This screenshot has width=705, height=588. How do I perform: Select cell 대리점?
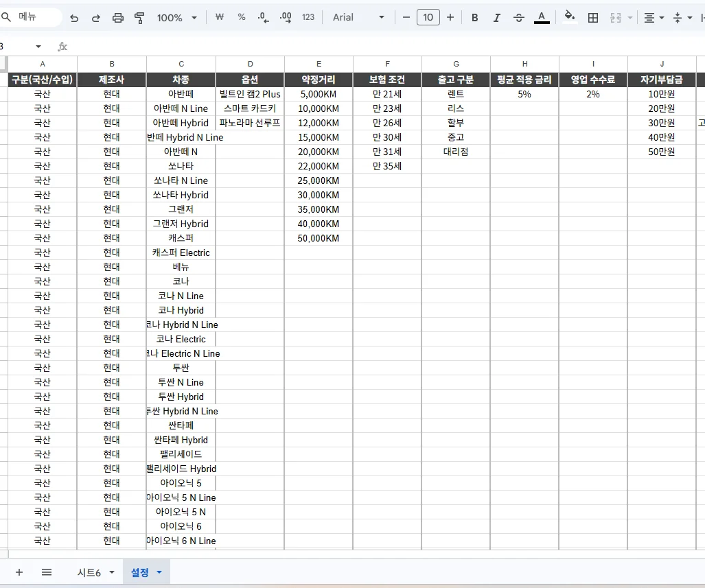pos(456,152)
